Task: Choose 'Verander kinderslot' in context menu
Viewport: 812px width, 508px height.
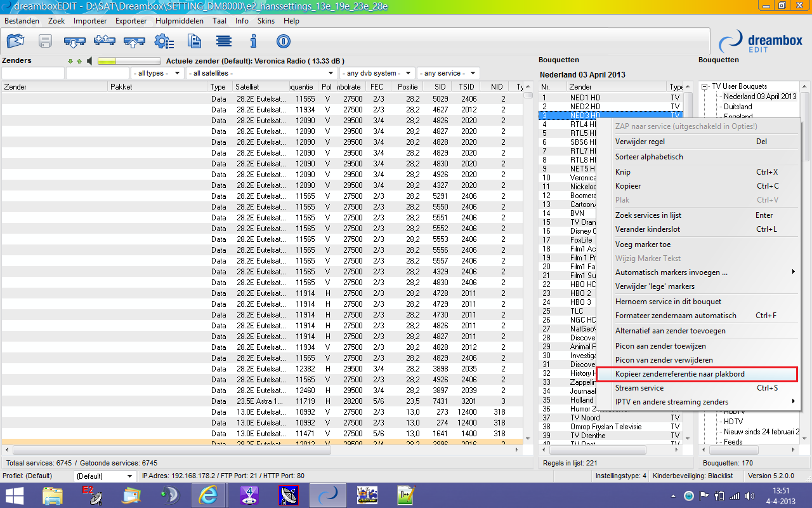Action: 698,229
